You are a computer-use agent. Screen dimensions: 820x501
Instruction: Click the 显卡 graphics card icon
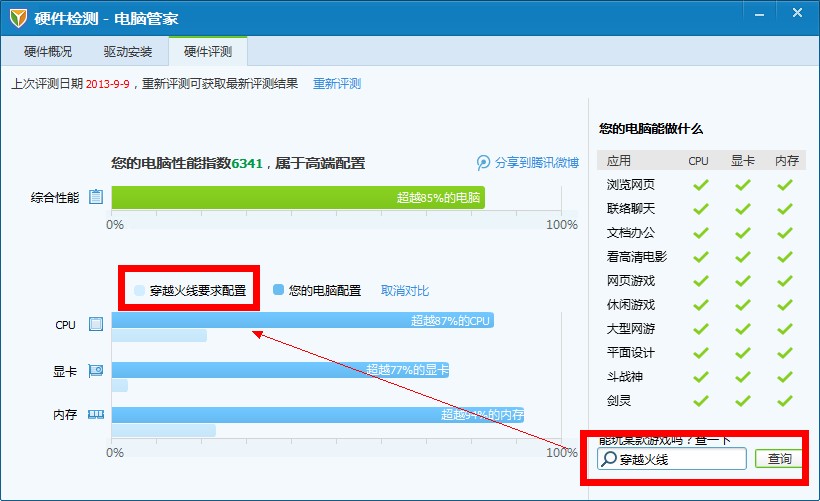96,371
